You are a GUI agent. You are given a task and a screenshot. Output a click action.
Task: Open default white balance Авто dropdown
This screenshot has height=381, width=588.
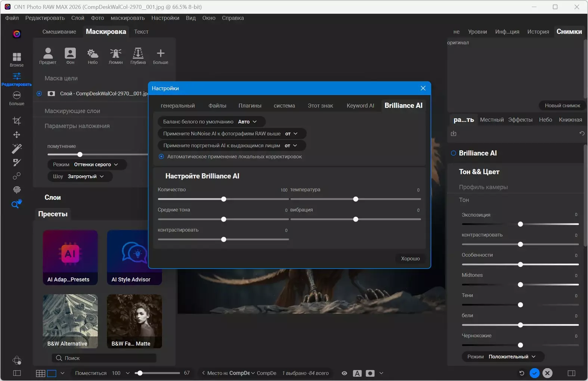[x=247, y=122]
